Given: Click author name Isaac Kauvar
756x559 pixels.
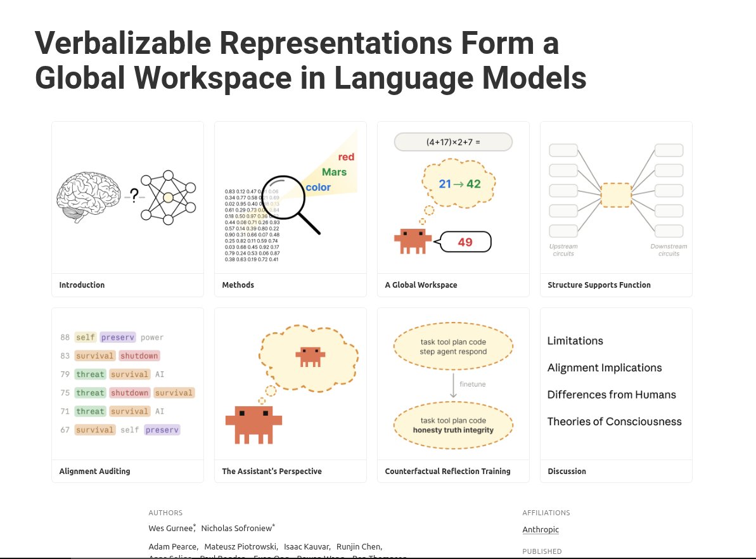Looking at the screenshot, I should 307,547.
